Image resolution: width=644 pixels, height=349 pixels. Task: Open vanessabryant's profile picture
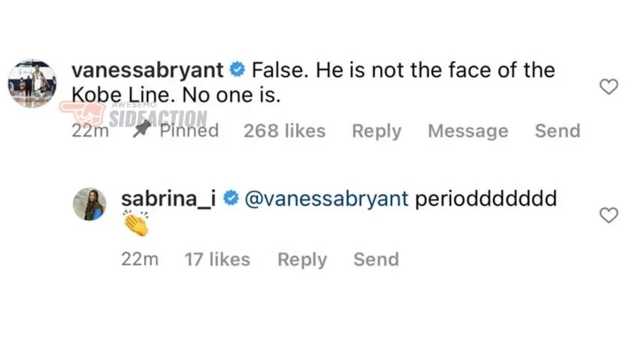point(33,83)
